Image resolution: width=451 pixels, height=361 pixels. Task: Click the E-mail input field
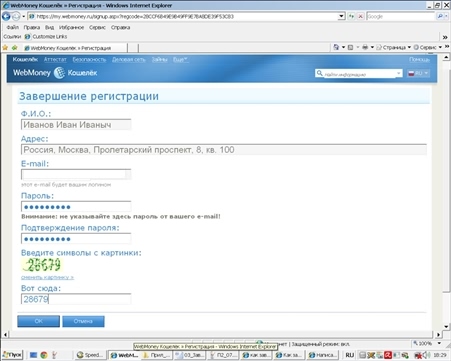(x=76, y=174)
